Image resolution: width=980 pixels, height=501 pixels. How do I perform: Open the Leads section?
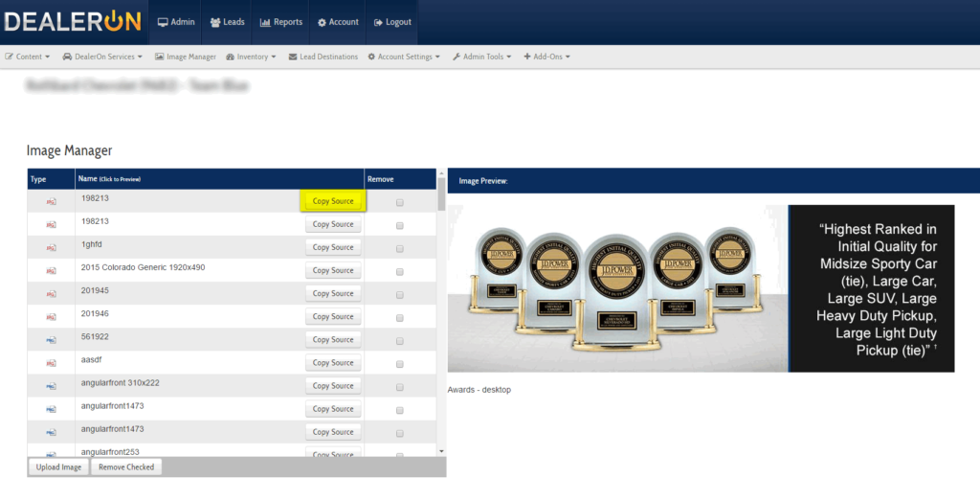[227, 22]
